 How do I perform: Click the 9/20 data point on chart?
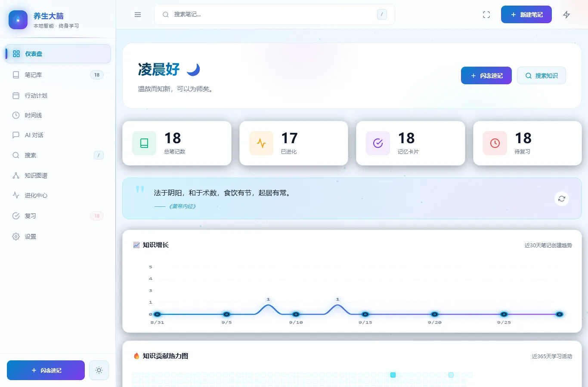coord(435,314)
